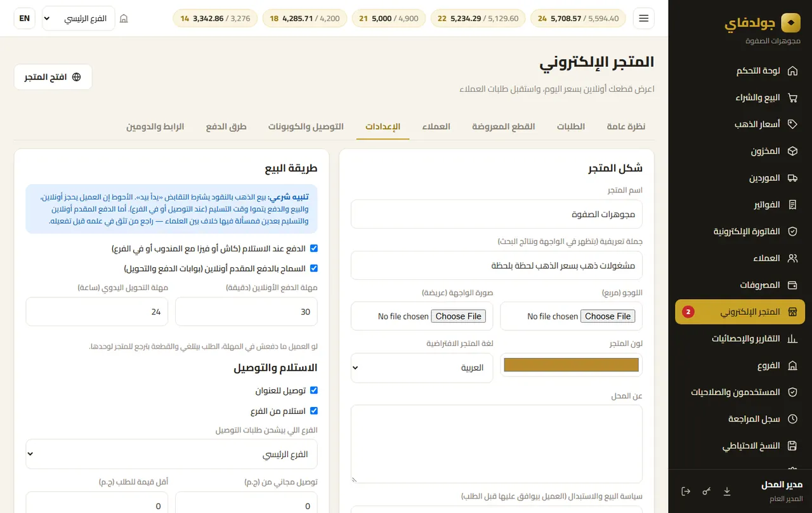Screen dimensions: 812x513
Task: Click the download icon beside مدير المحل
Action: (728, 491)
